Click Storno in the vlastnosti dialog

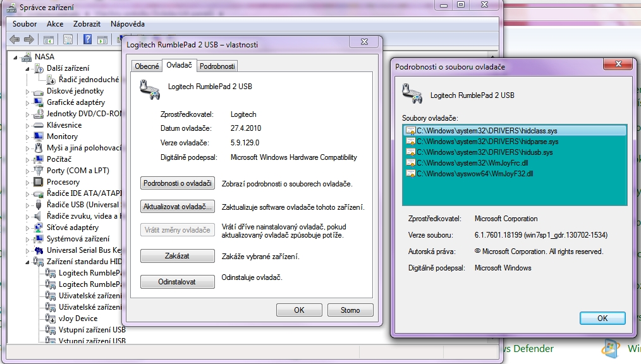350,310
